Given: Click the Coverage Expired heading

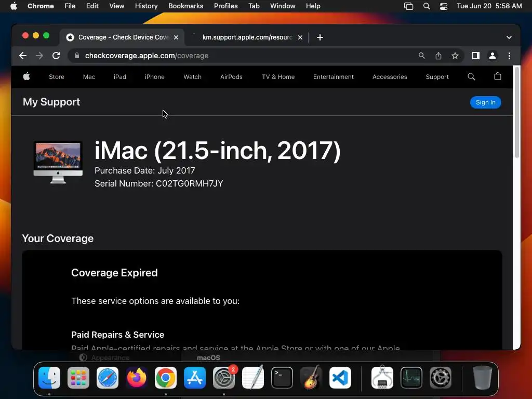Looking at the screenshot, I should (x=114, y=273).
